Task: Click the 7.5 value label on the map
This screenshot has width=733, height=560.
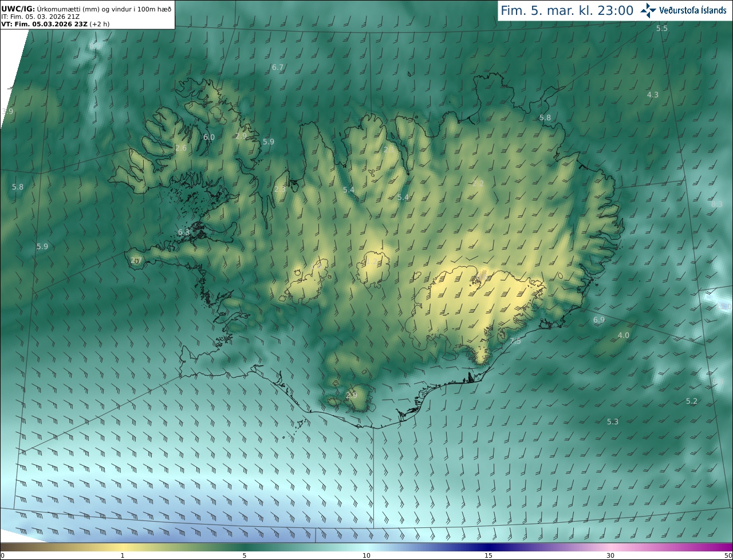Action: [515, 341]
